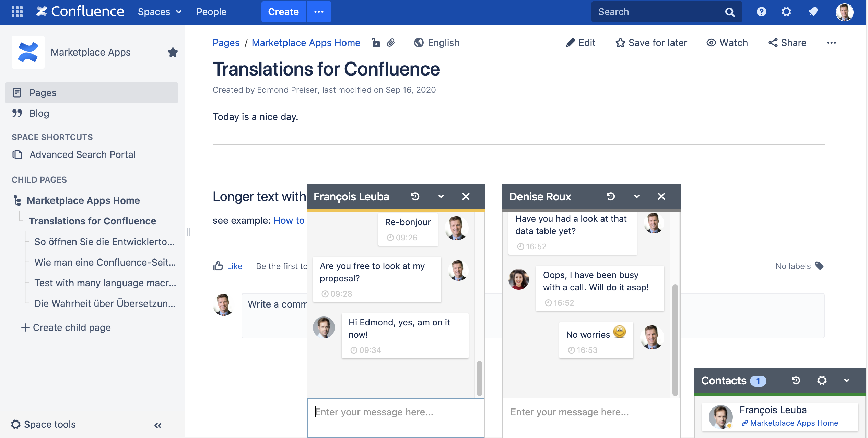
Task: Open settings gear in the Contacts panel
Action: (x=822, y=380)
